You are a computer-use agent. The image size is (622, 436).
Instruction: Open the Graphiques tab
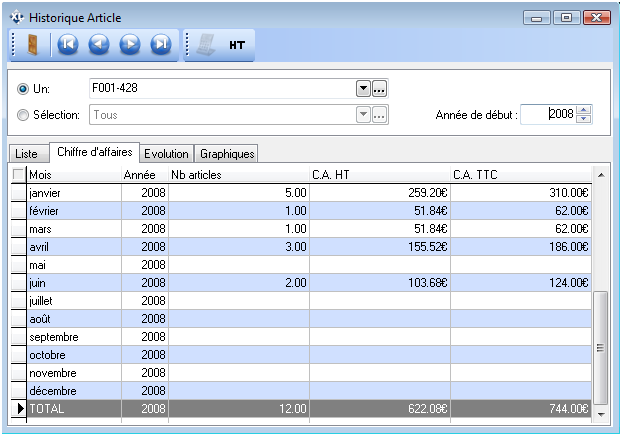(227, 154)
